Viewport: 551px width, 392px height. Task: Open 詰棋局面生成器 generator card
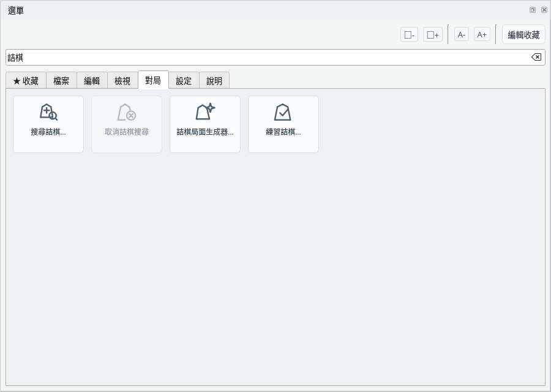(x=205, y=124)
